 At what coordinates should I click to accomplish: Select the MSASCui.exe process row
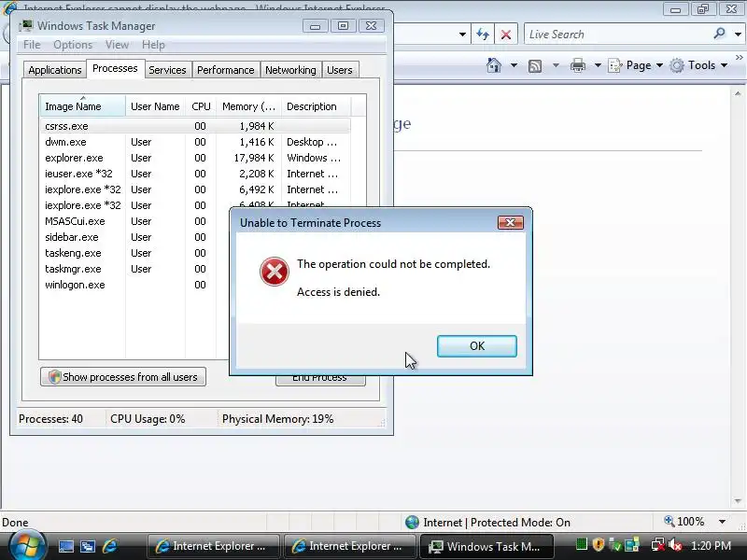(134, 221)
